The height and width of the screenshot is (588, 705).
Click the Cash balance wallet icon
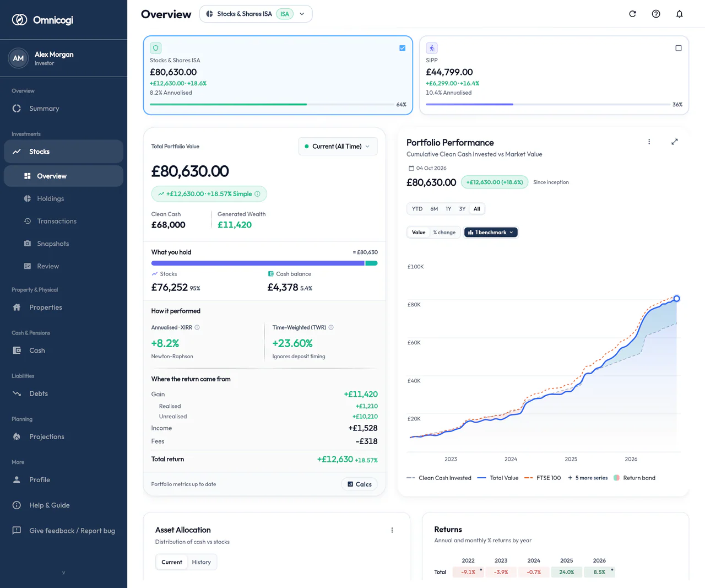pyautogui.click(x=270, y=274)
